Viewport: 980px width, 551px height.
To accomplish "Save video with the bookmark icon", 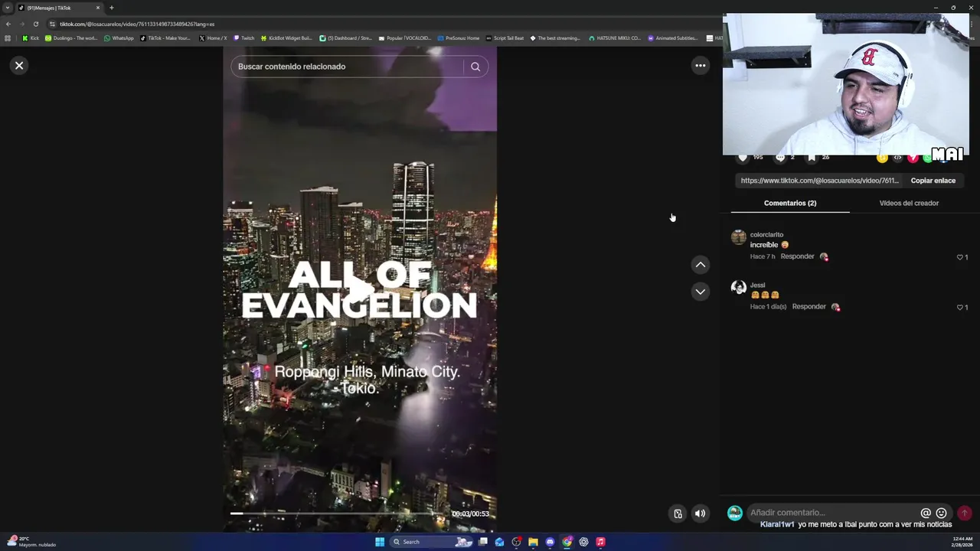I will (x=812, y=157).
